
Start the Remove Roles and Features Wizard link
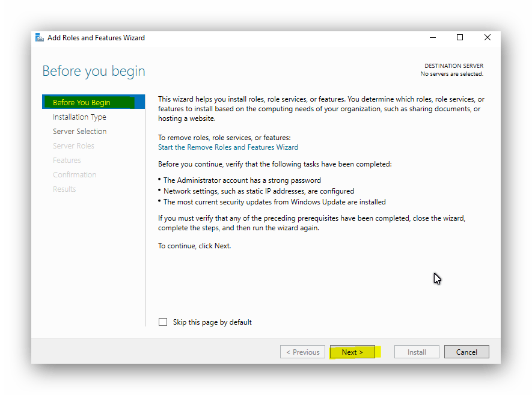click(228, 147)
